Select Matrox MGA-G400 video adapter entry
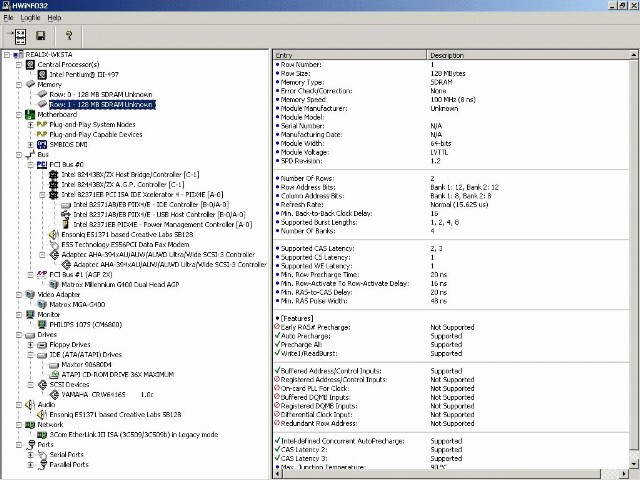The height and width of the screenshot is (480, 640). coord(77,304)
